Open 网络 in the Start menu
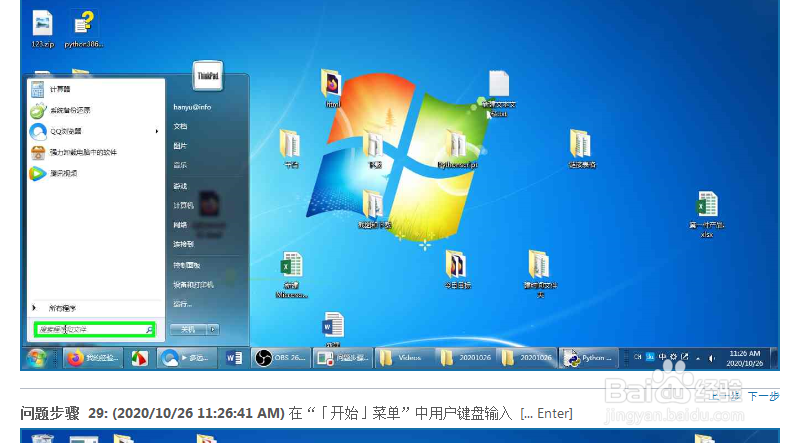Viewport: 788px width, 443px height. click(180, 225)
